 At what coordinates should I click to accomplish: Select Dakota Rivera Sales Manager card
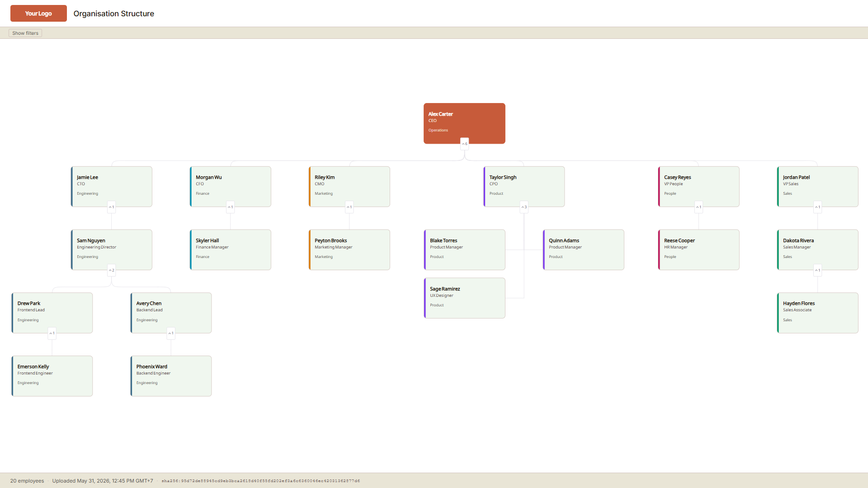coord(817,250)
